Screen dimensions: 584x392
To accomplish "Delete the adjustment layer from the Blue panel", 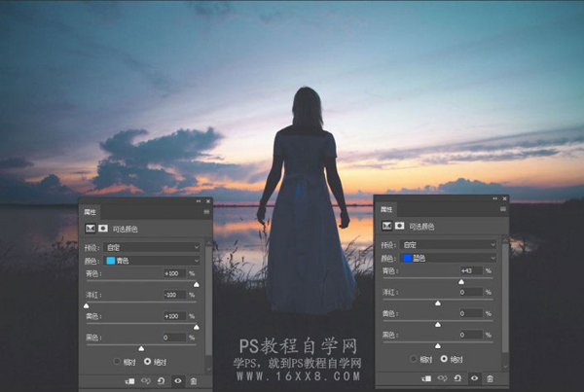I will [x=490, y=378].
